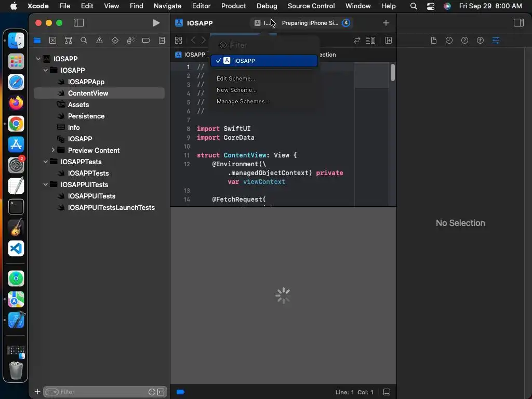Show the Attributes inspector

pos(496,41)
